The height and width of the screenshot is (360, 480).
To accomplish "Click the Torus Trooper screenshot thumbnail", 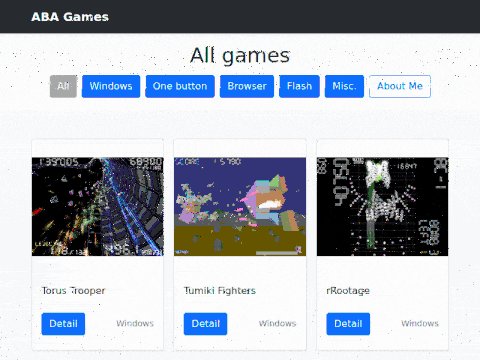I will click(x=98, y=207).
